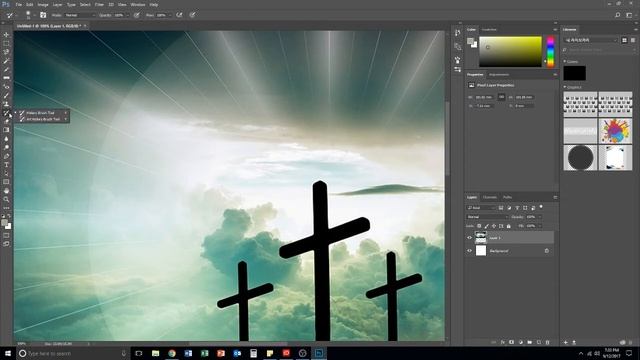This screenshot has height=360, width=640.
Task: Collapse the Colors section in Libraries
Action: coord(565,61)
